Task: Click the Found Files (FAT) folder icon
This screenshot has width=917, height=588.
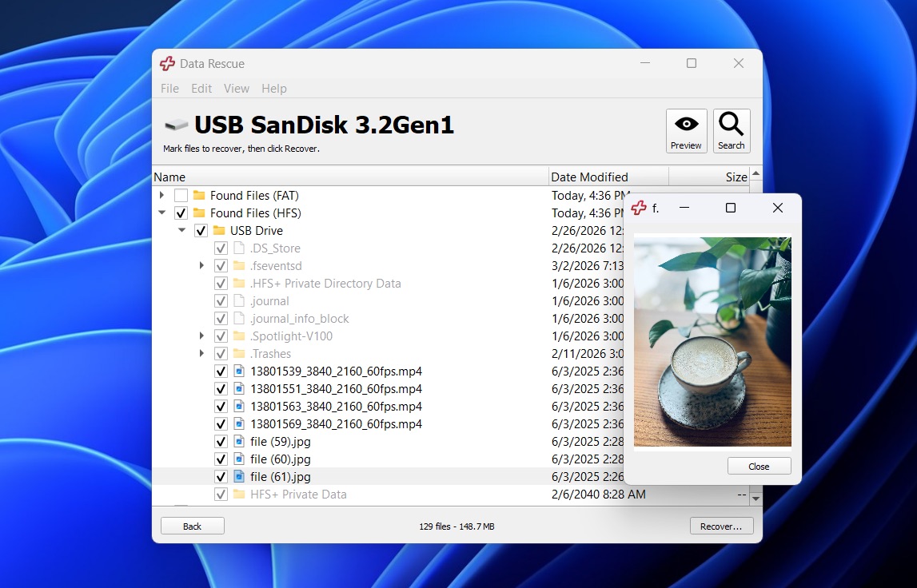Action: coord(199,196)
